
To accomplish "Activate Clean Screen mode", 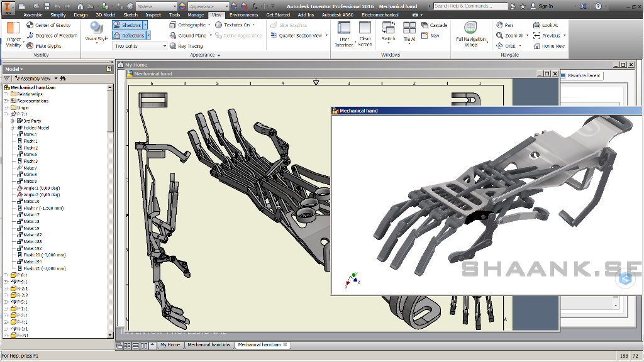I will pyautogui.click(x=365, y=34).
